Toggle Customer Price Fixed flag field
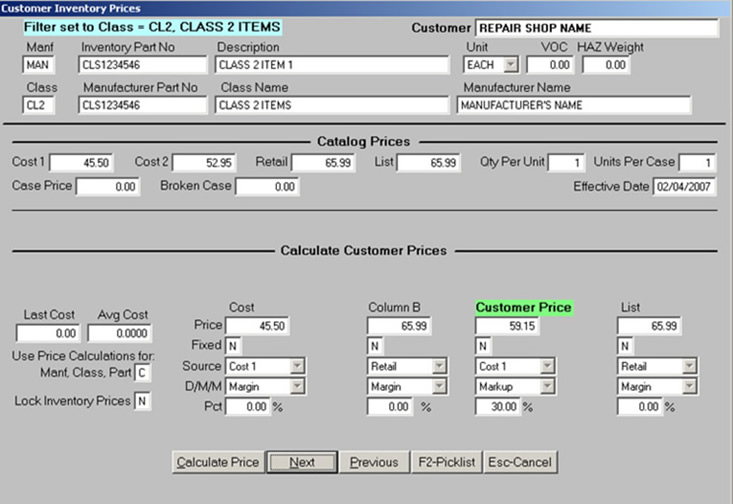 point(484,346)
